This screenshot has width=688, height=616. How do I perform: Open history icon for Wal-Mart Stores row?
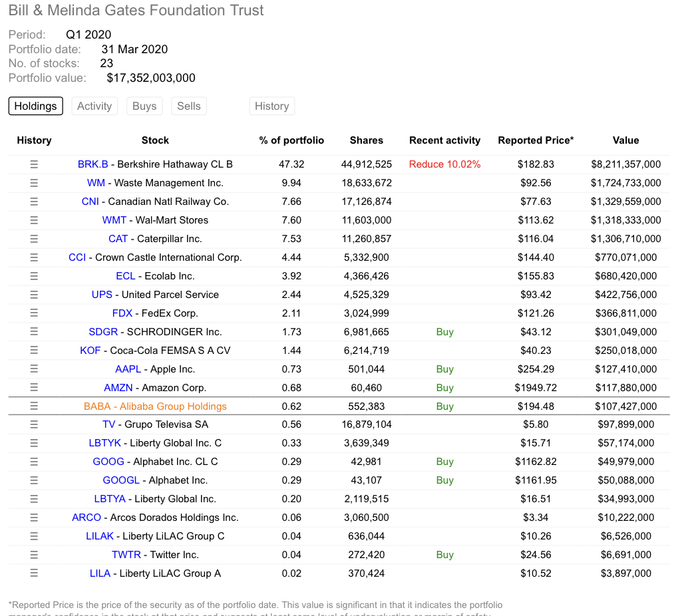click(x=34, y=220)
